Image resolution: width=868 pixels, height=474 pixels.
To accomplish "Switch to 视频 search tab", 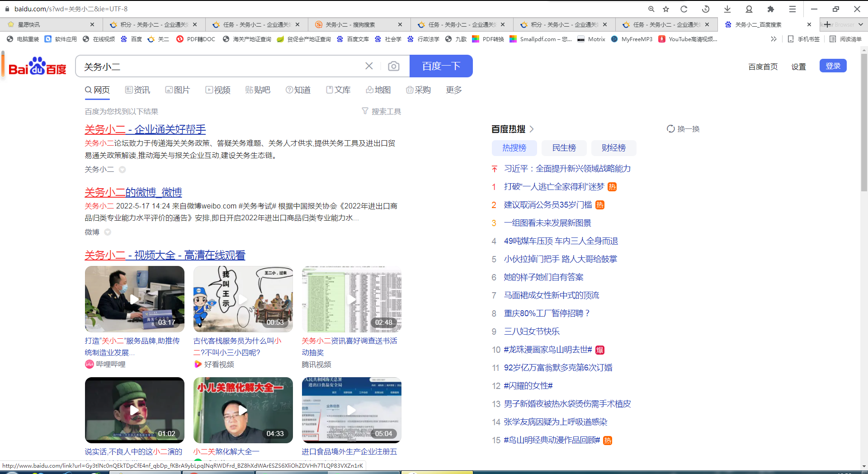I will [x=218, y=90].
